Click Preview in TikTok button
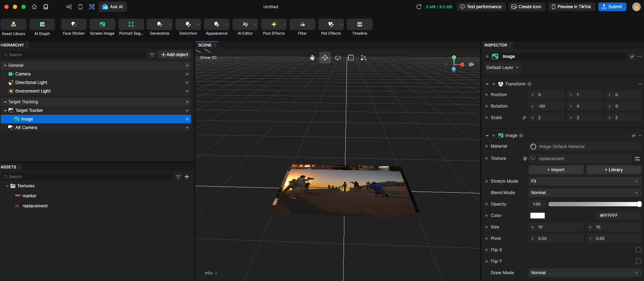Screen dimensions: 644x281 (x=571, y=7)
